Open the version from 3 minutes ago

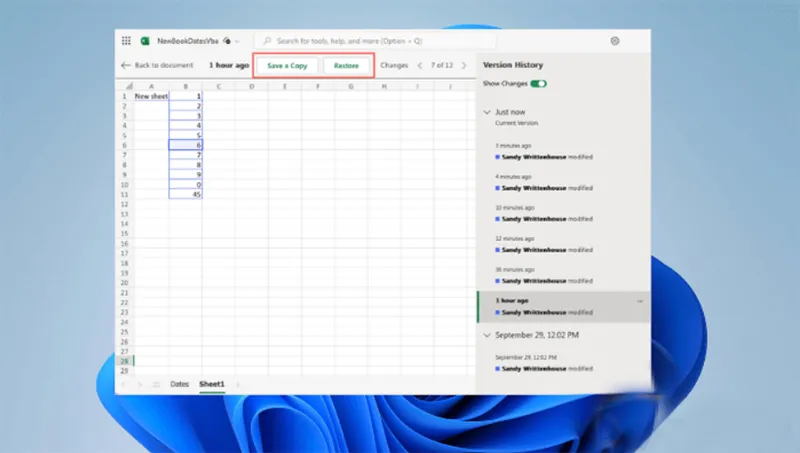coord(563,152)
